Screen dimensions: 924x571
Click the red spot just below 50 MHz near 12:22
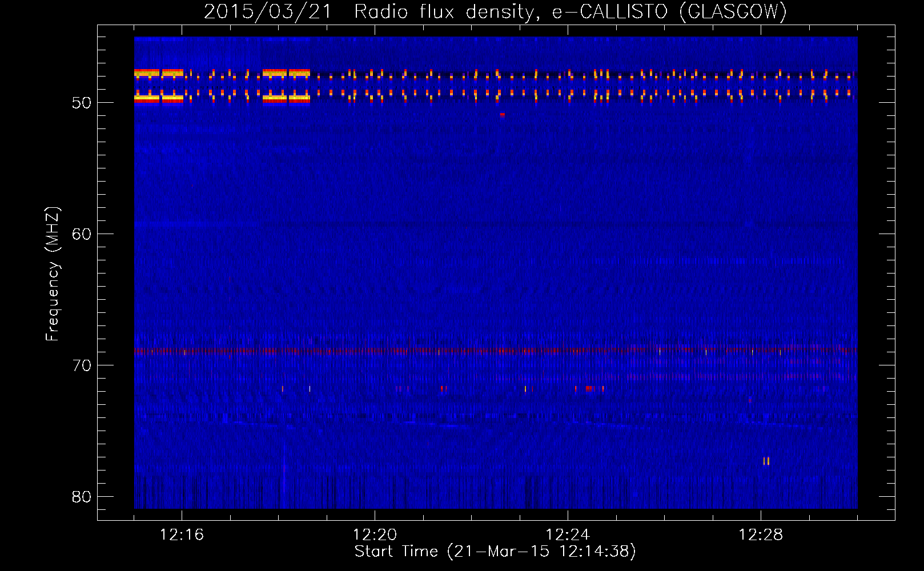[502, 115]
